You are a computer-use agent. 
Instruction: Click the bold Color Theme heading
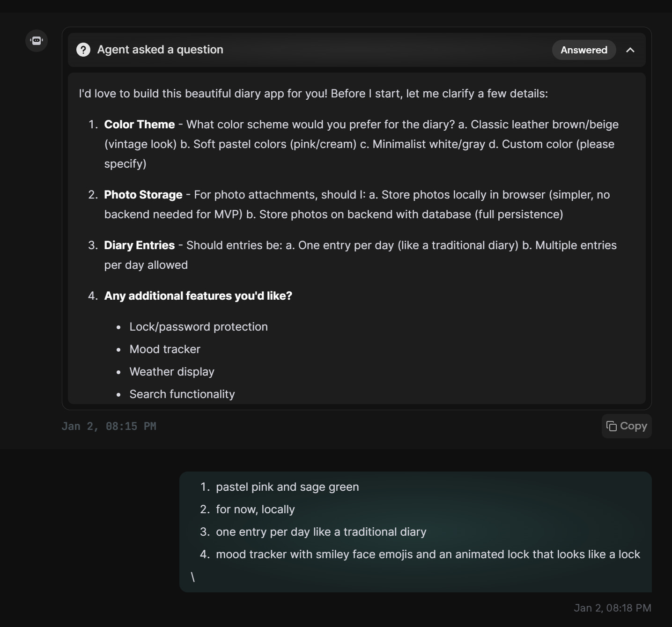139,125
